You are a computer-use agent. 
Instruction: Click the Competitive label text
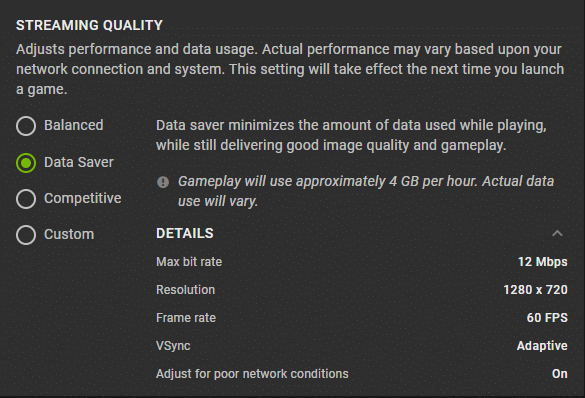click(82, 198)
